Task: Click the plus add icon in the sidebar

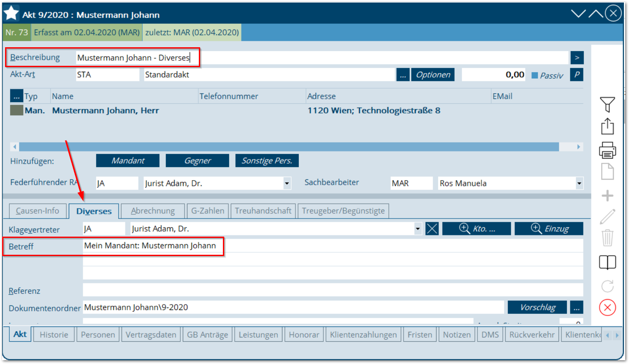Action: tap(607, 196)
